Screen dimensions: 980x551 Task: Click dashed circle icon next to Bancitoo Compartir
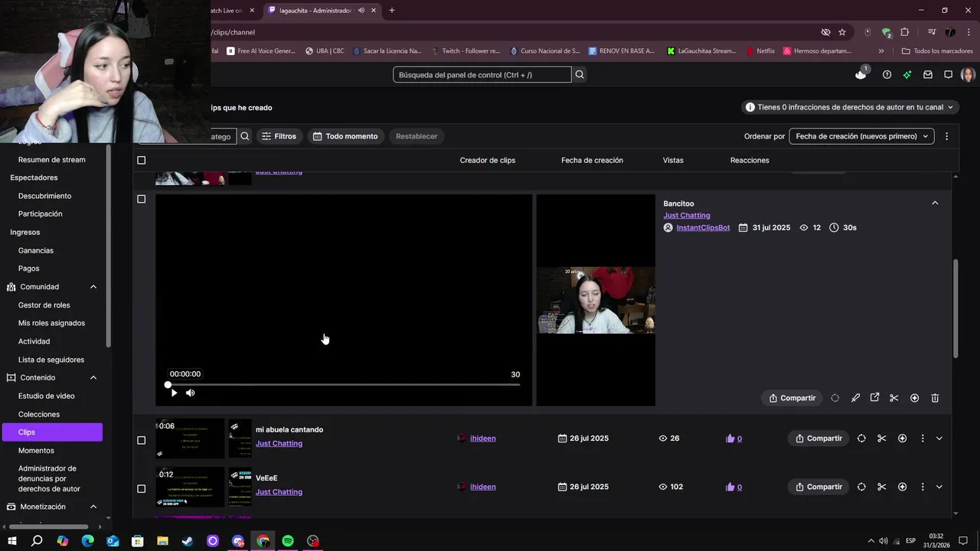pos(835,398)
